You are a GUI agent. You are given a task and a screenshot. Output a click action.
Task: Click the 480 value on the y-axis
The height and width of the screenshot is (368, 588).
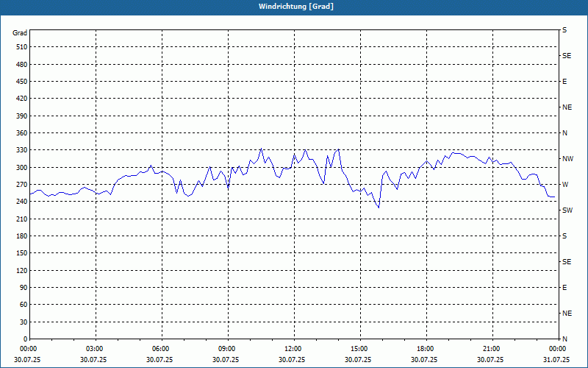point(22,65)
